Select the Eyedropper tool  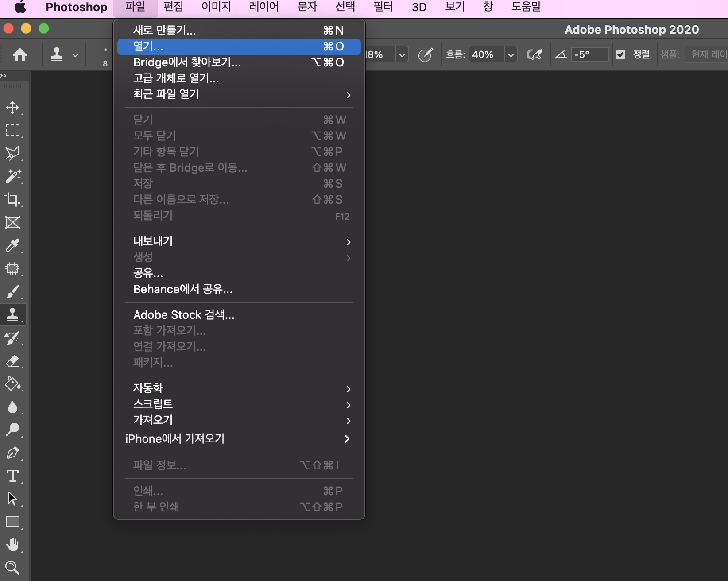[12, 245]
